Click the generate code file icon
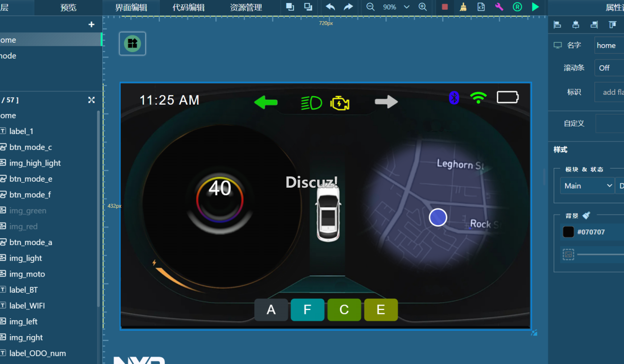The height and width of the screenshot is (364, 624). (481, 7)
